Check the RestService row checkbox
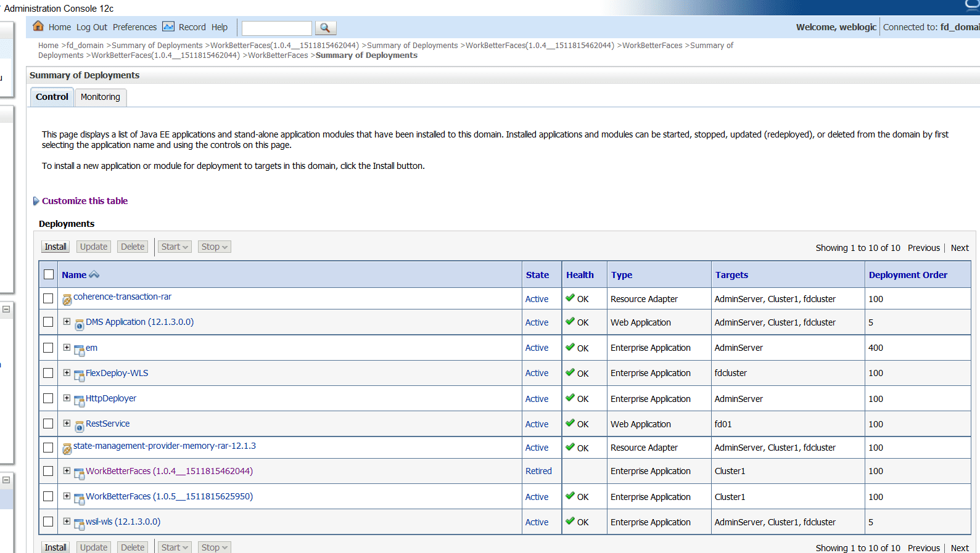Screen dimensions: 980x553 [48, 424]
